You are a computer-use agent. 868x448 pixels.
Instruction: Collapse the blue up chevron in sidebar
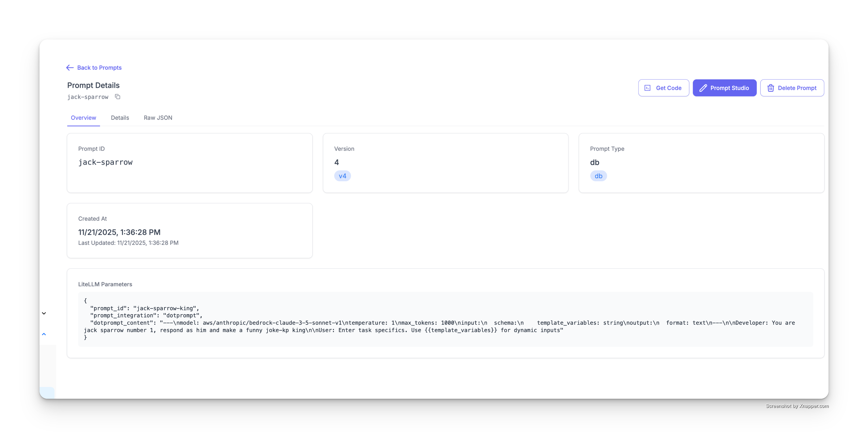[x=44, y=334]
